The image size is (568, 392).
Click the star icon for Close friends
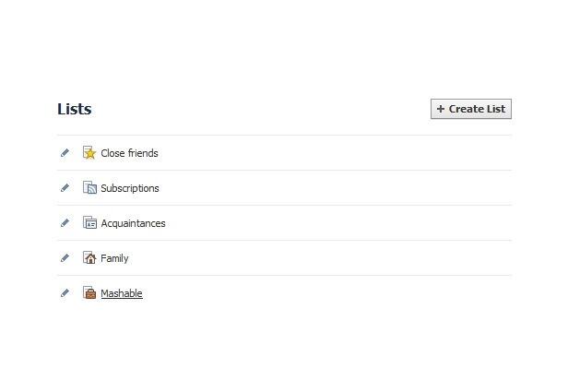[x=89, y=152]
